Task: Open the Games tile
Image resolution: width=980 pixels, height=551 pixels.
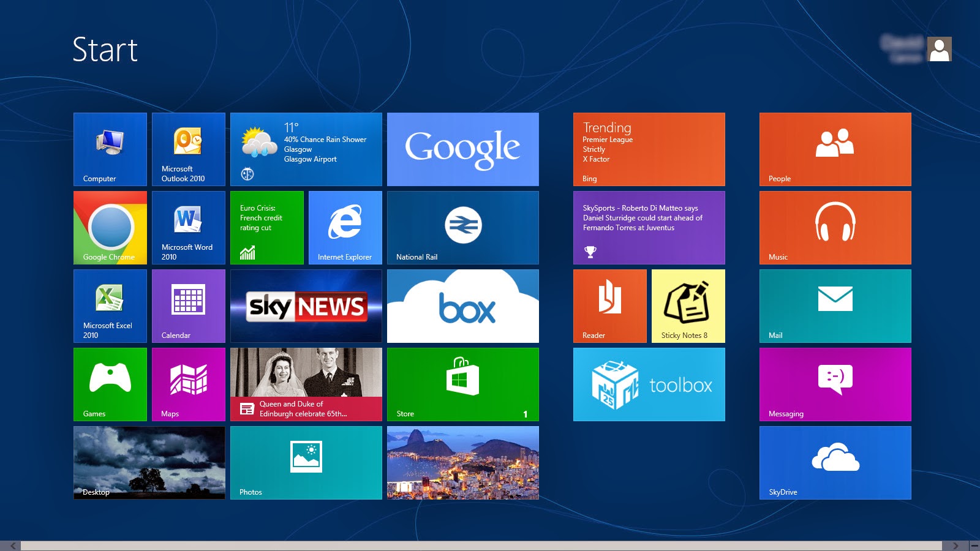Action: click(110, 384)
